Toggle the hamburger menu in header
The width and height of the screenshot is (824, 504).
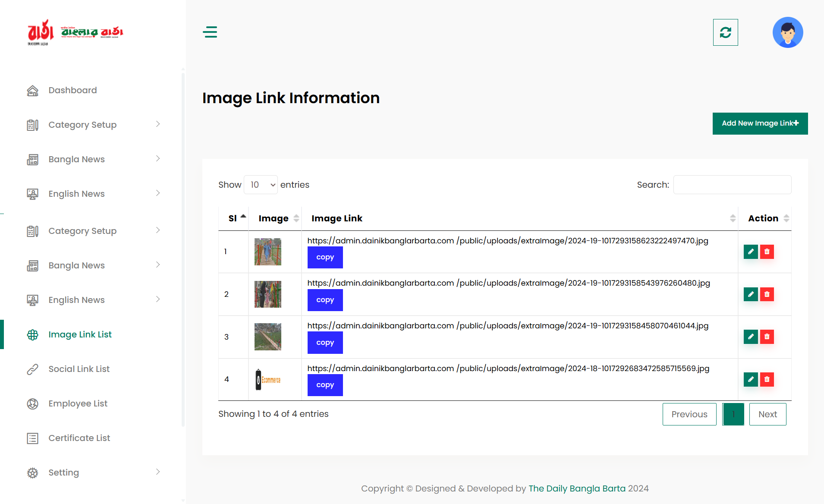210,32
